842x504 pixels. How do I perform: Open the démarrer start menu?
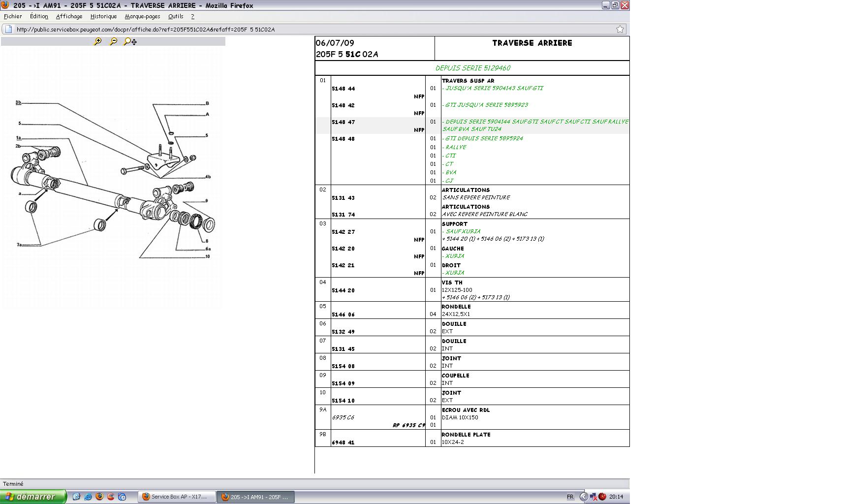(33, 497)
